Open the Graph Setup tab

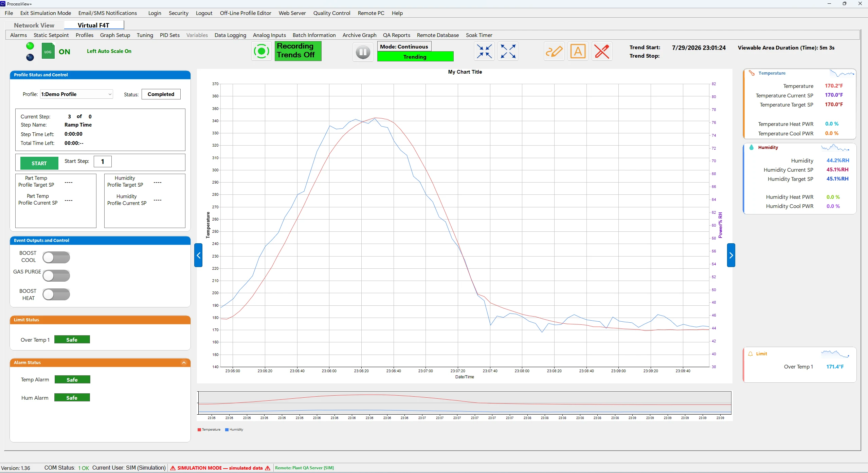115,35
